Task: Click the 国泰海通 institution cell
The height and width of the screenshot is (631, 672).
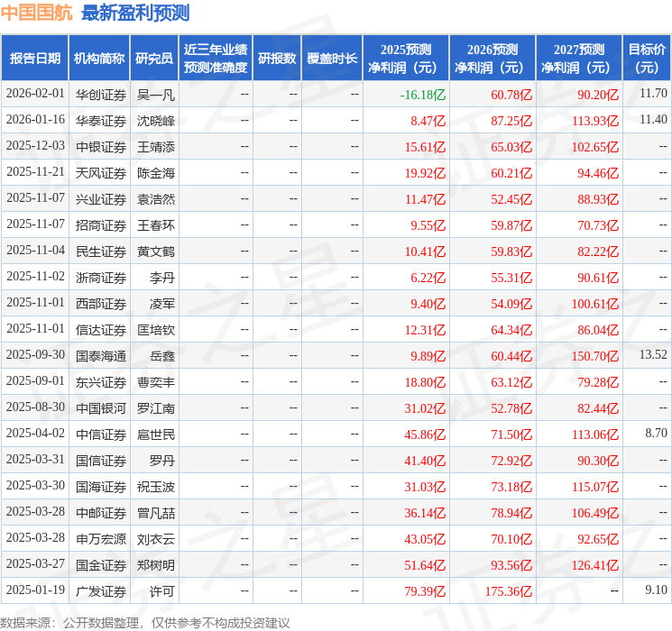Action: 101,356
